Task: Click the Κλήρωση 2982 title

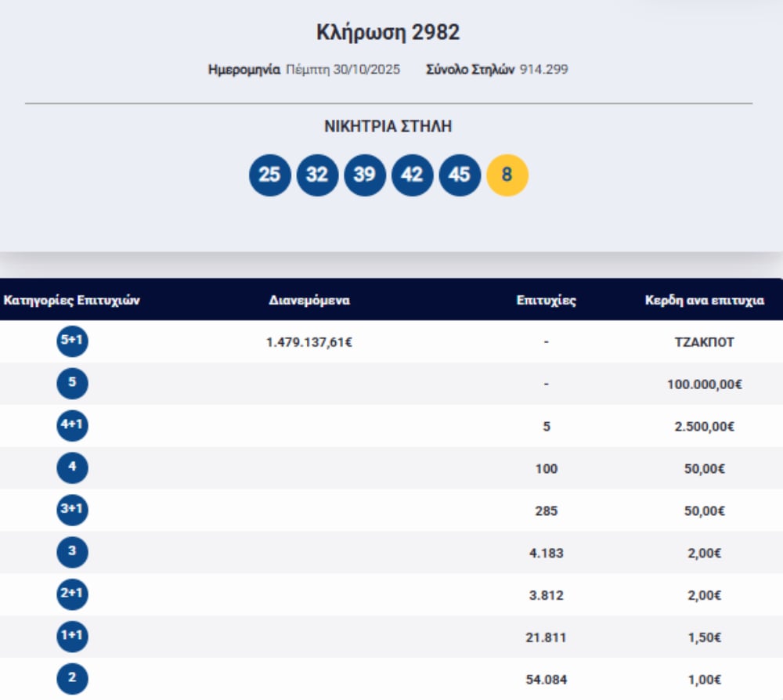Action: click(388, 32)
